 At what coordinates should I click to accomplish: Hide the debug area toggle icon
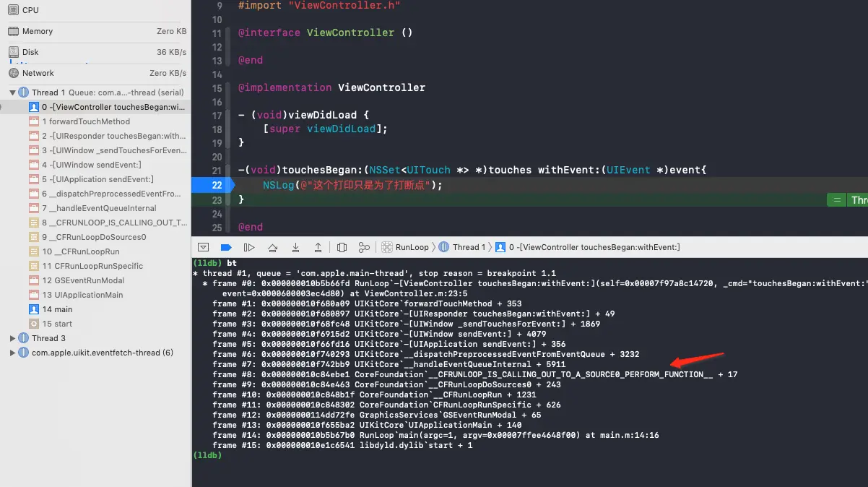(204, 247)
